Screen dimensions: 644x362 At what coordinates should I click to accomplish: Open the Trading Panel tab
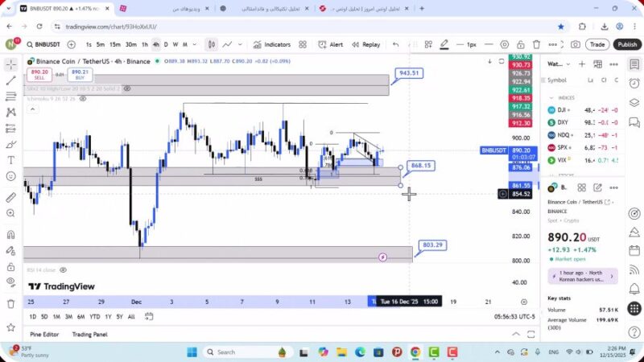(x=89, y=334)
